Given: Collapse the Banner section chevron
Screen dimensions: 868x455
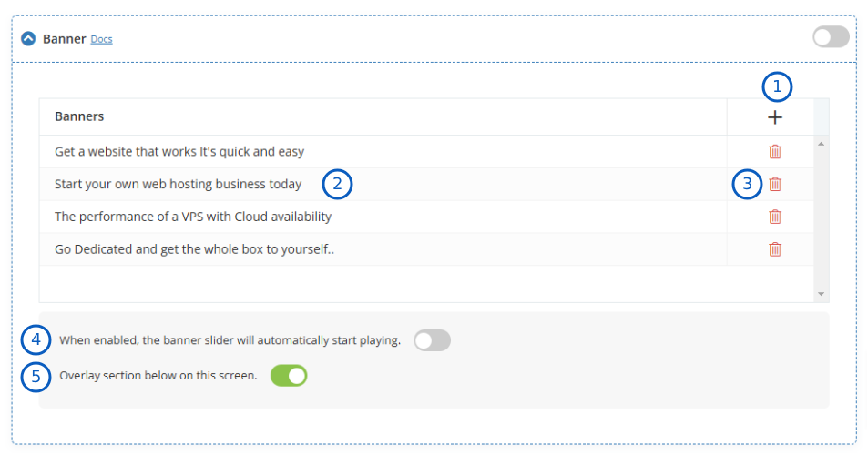Looking at the screenshot, I should [28, 39].
